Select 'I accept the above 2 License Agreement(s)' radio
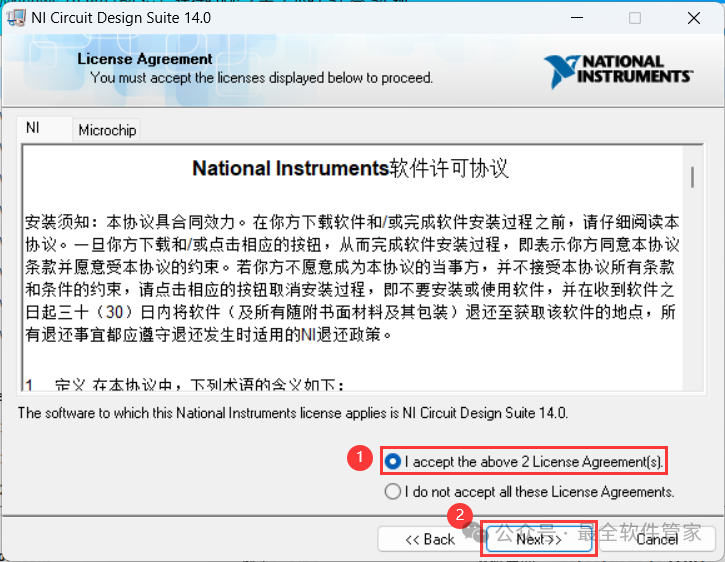 (x=392, y=461)
